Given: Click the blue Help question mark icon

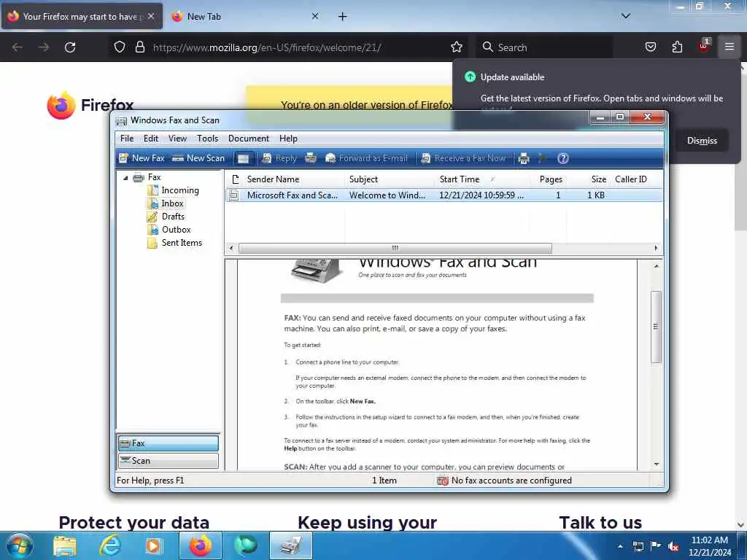Looking at the screenshot, I should pos(562,158).
